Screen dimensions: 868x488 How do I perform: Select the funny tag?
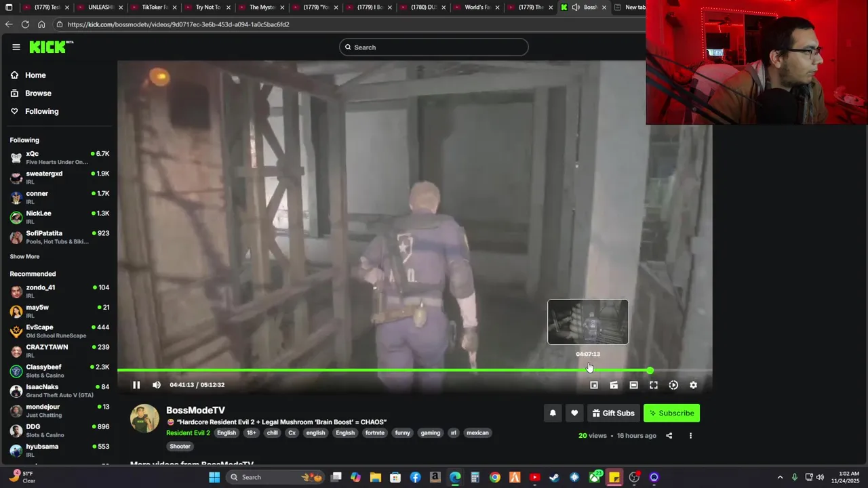403,432
